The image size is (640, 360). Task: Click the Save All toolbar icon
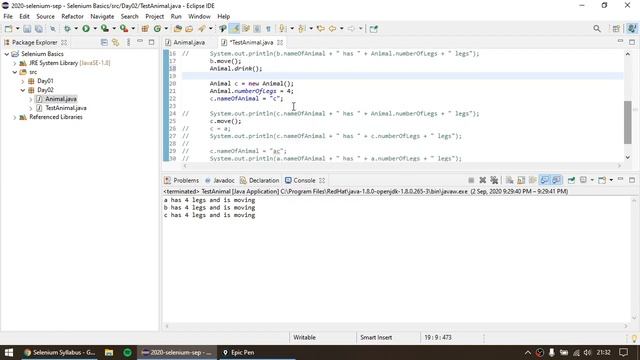point(39,29)
